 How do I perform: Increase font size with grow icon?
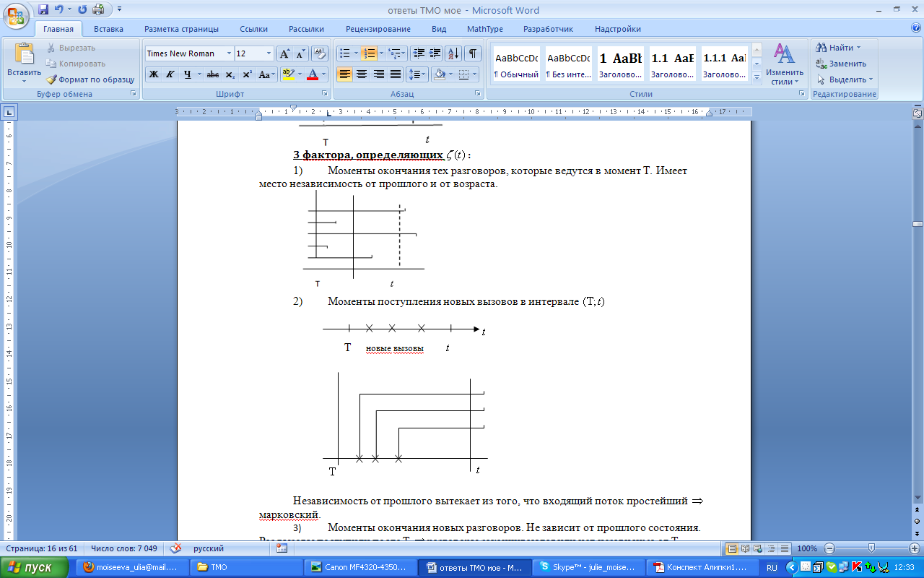284,53
